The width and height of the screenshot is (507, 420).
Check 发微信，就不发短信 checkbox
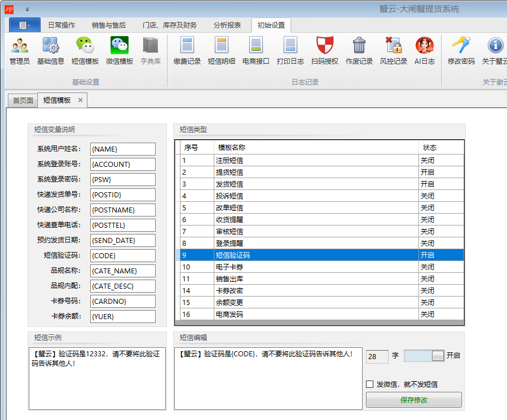click(369, 384)
